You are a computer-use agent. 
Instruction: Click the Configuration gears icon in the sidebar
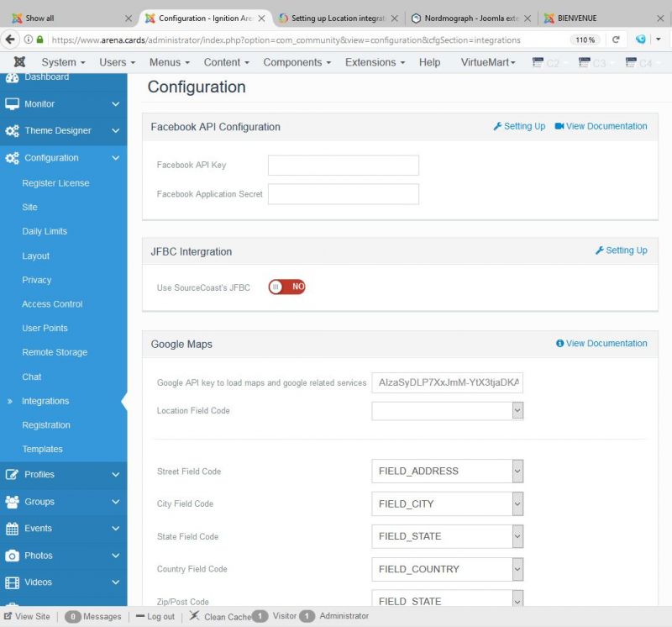12,158
